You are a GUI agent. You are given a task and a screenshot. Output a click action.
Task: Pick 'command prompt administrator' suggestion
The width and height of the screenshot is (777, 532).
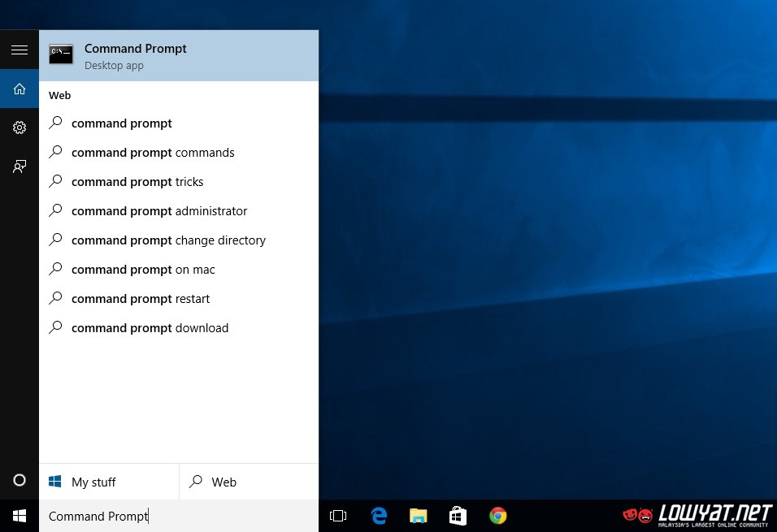[159, 211]
